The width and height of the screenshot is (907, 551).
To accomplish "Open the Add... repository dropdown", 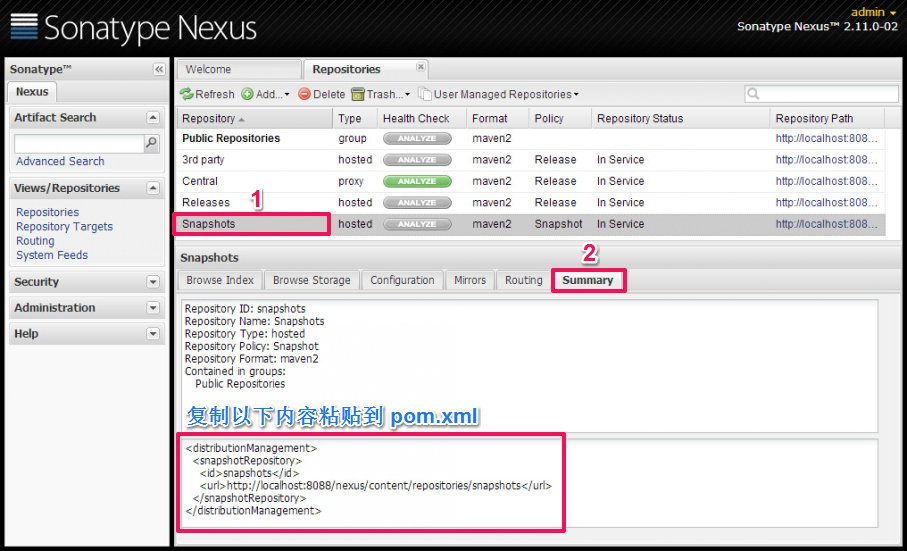I will pos(266,94).
